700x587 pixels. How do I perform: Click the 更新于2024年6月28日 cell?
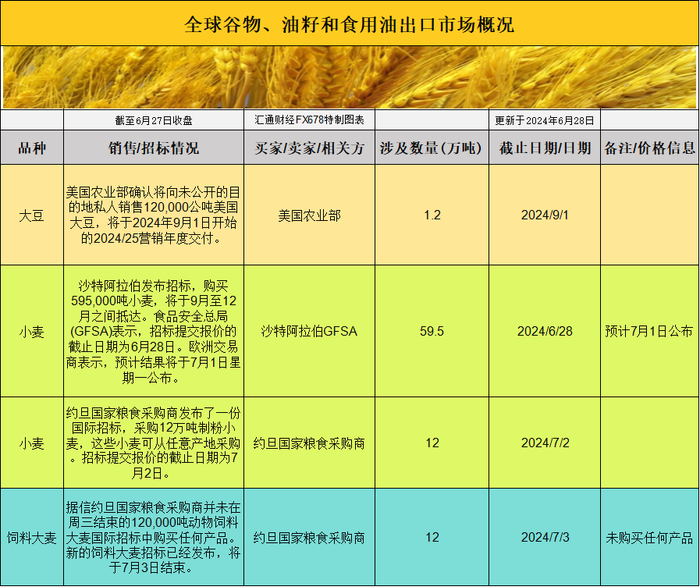[545, 120]
